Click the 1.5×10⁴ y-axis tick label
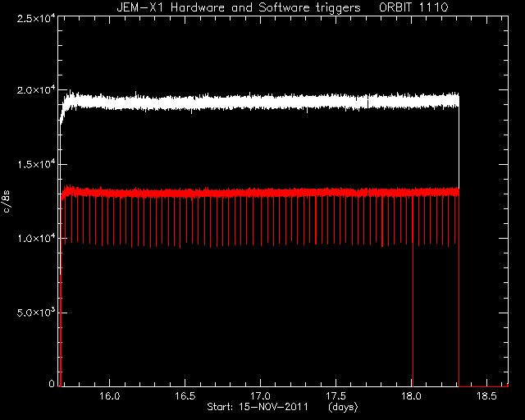The width and height of the screenshot is (525, 420). 36,164
